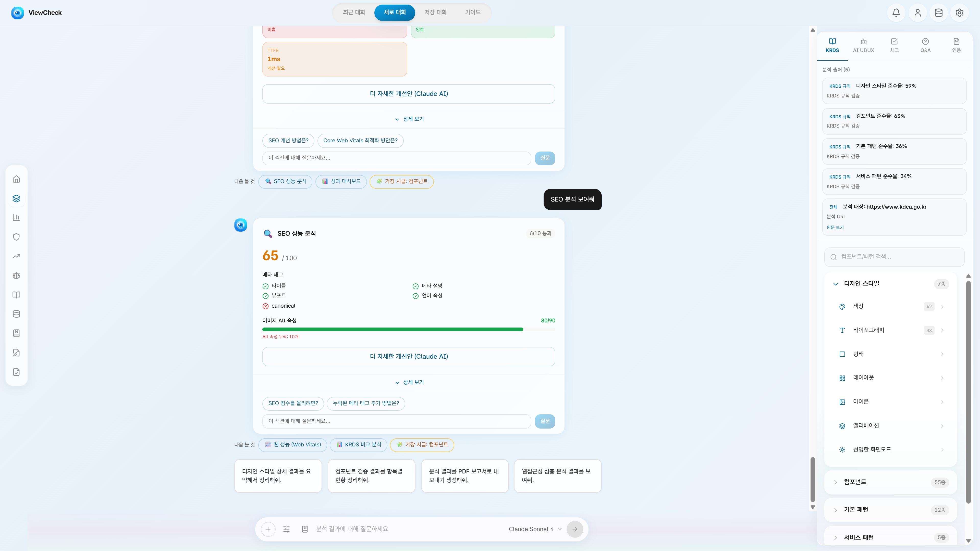The height and width of the screenshot is (551, 980).
Task: Click SEO 점수를 올리려면? suggestion chip
Action: pos(293,403)
